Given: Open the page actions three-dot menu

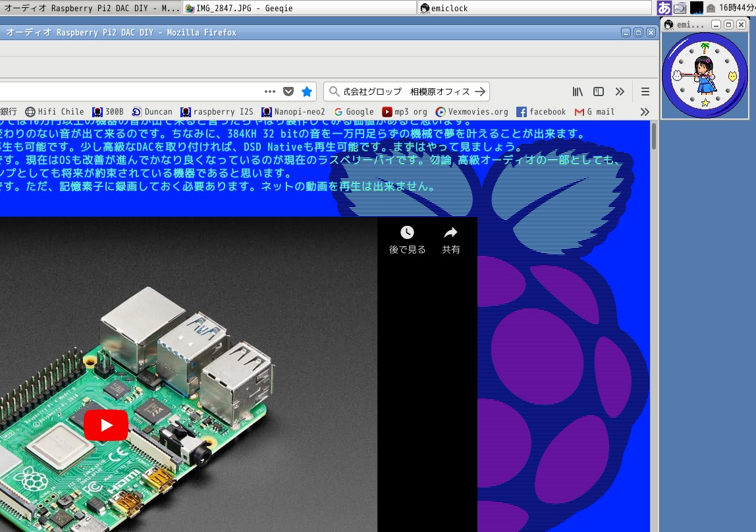Looking at the screenshot, I should click(270, 92).
